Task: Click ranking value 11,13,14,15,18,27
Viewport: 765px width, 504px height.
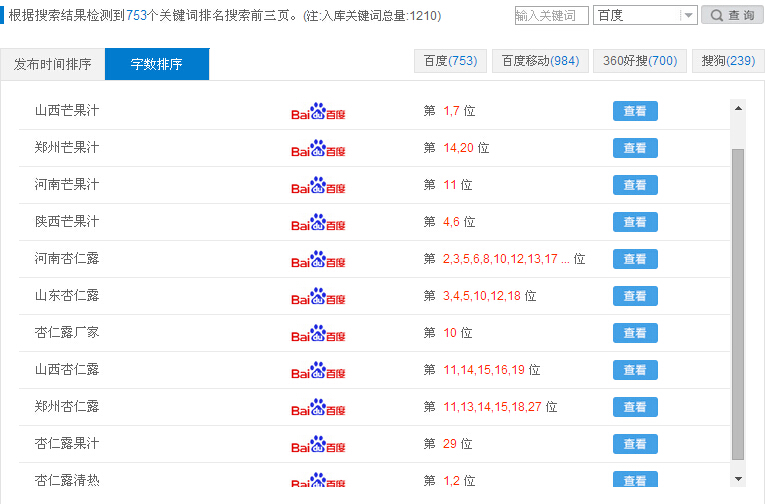Action: point(492,407)
